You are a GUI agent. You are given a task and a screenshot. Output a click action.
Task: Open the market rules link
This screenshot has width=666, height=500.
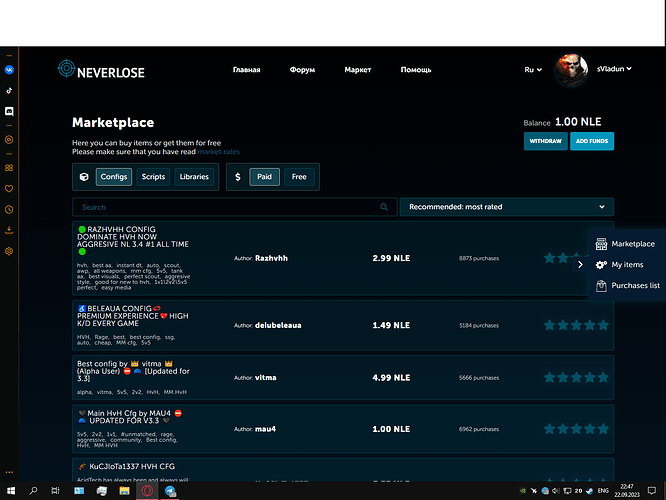[x=218, y=152]
